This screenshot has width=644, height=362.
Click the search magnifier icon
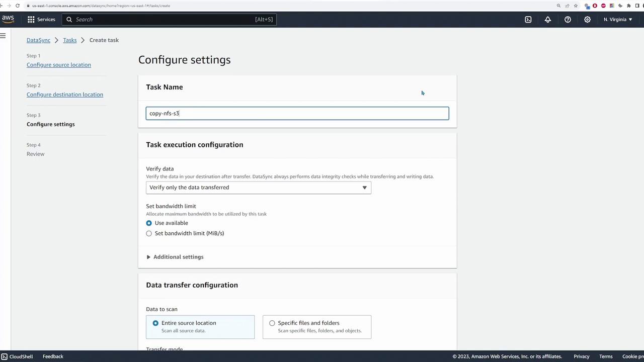tap(69, 19)
